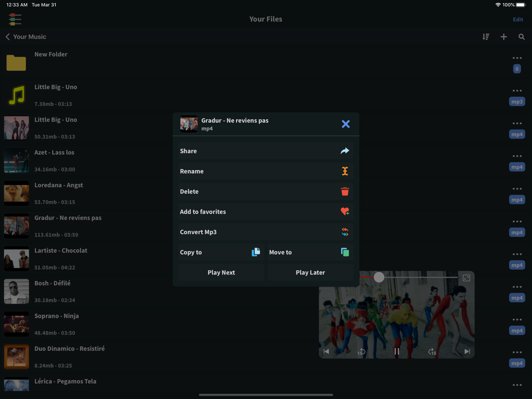
Task: Tap the Wi-Fi status icon
Action: point(498,5)
